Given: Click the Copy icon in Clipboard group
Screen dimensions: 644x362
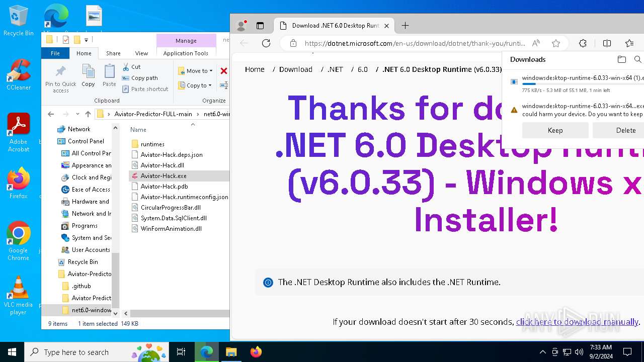Looking at the screenshot, I should 88,72.
